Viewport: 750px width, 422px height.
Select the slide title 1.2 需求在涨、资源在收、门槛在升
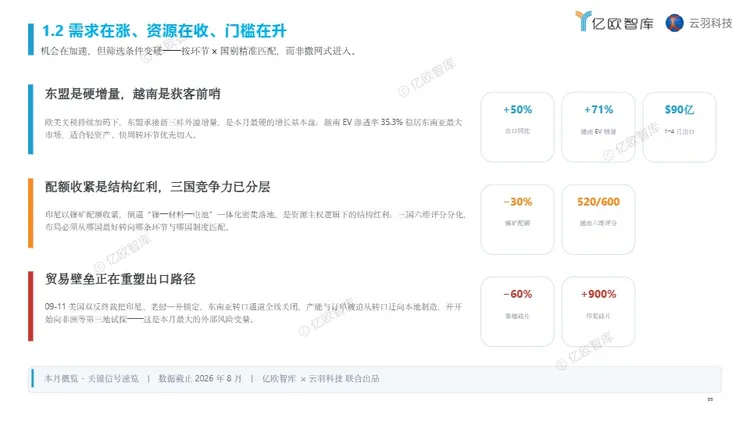click(164, 31)
